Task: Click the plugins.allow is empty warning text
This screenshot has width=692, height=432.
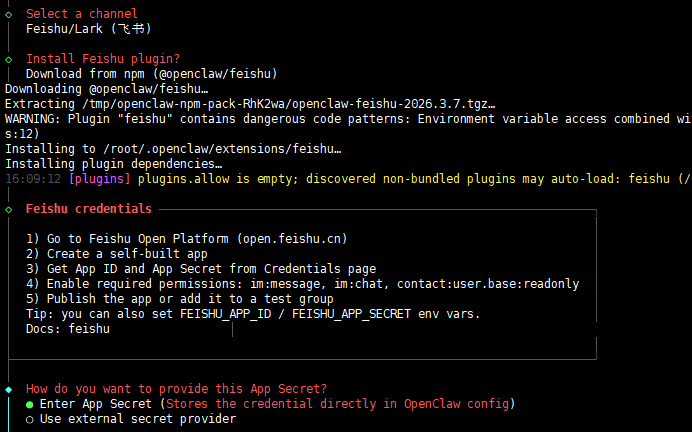Action: pos(414,179)
